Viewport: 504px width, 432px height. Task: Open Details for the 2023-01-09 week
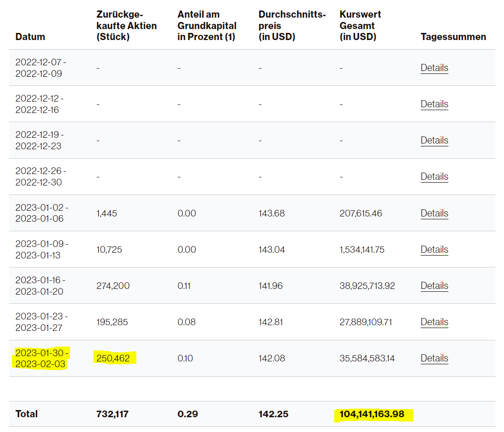point(434,249)
